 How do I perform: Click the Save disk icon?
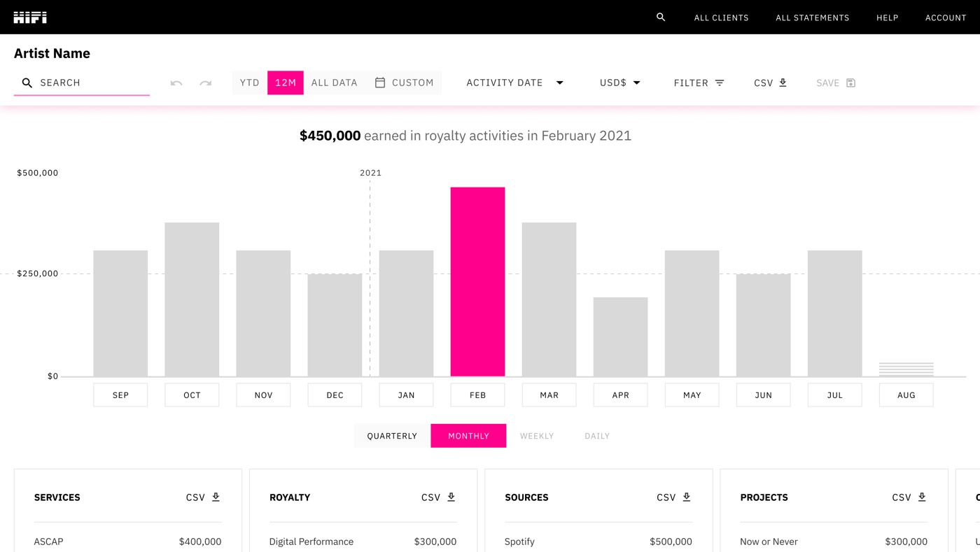(x=851, y=83)
